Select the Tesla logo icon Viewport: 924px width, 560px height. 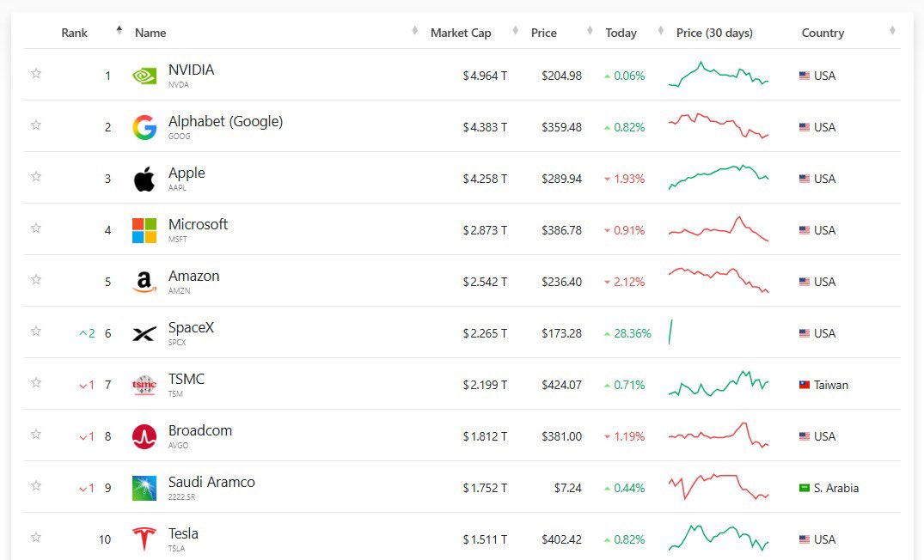pyautogui.click(x=144, y=539)
